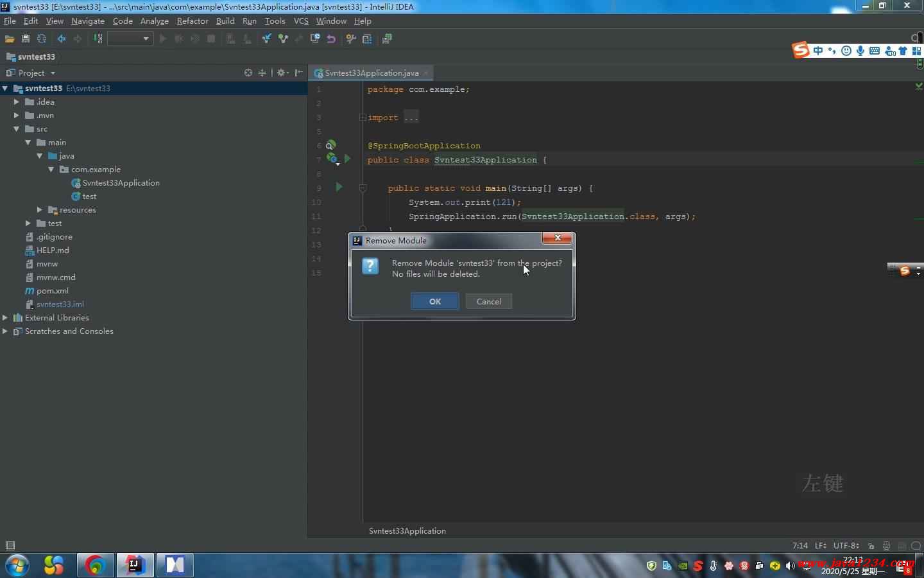Image resolution: width=924 pixels, height=578 pixels.
Task: Click Chrome icon in taskbar
Action: click(96, 566)
